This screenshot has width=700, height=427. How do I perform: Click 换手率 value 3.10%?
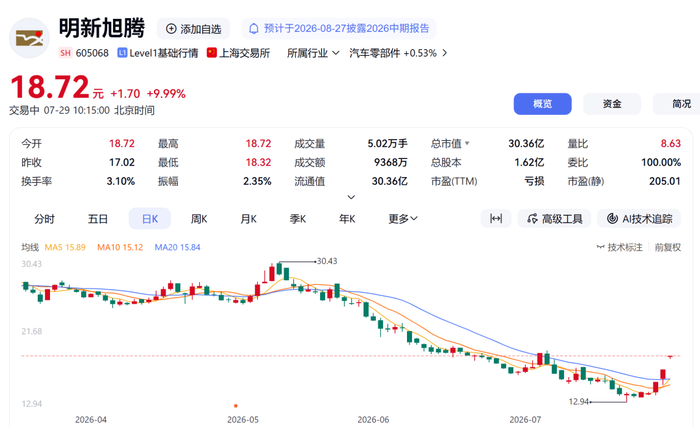point(121,181)
